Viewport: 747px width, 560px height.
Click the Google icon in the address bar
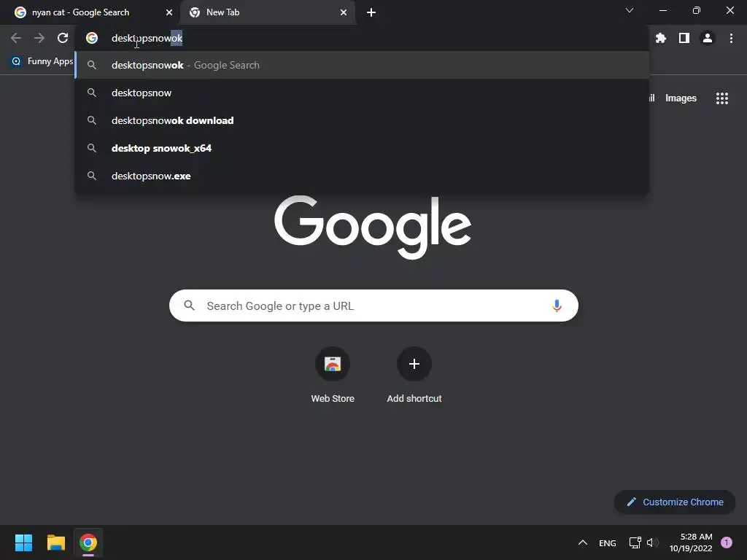(92, 38)
